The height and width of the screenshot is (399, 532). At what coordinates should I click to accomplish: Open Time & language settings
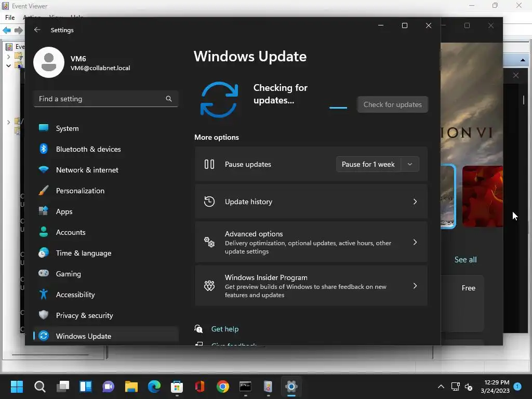pos(106,253)
